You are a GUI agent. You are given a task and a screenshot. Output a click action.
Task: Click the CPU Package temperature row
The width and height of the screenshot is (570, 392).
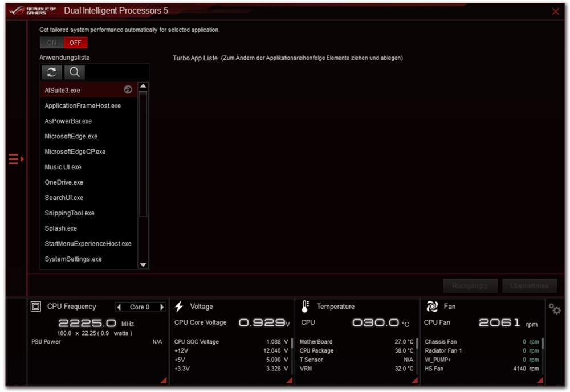tap(357, 350)
